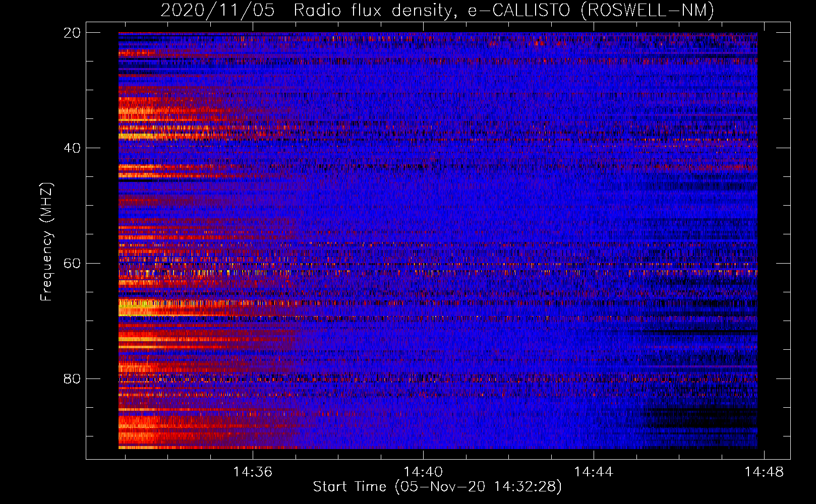The image size is (816, 504).
Task: Select the 14:36 time tick label
Action: [252, 472]
